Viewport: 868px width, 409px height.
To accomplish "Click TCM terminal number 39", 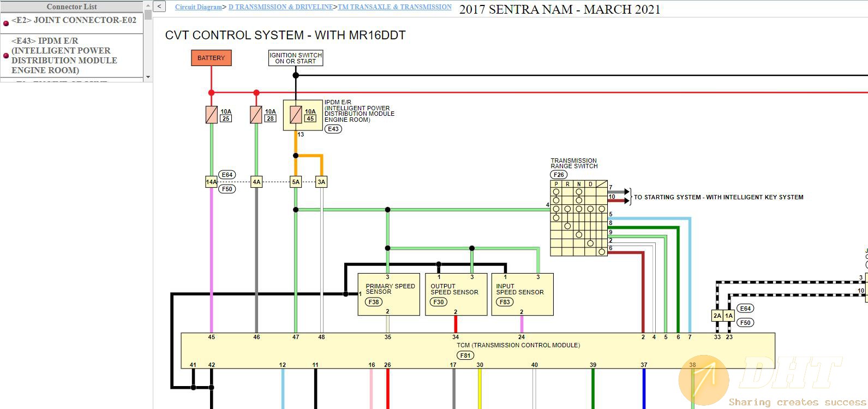I will pos(593,365).
